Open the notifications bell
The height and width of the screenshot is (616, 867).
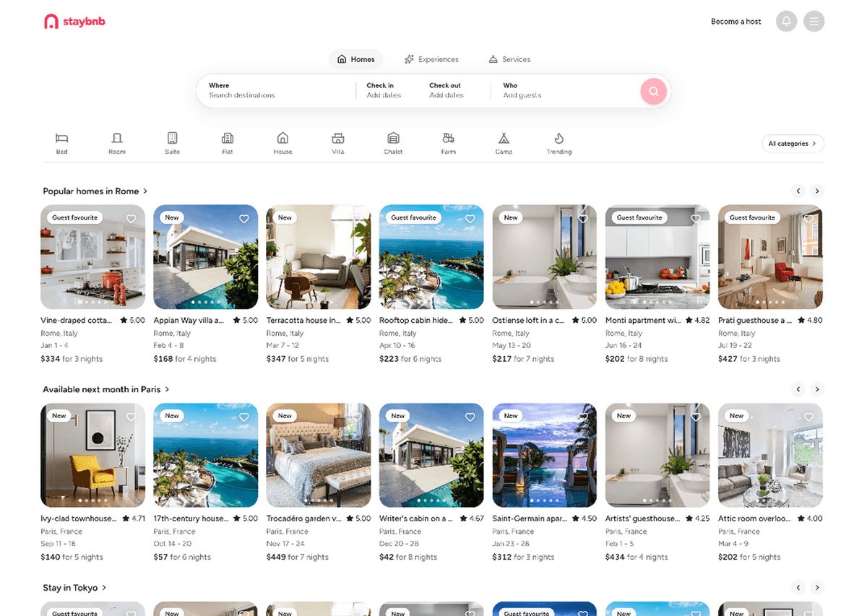click(x=787, y=22)
